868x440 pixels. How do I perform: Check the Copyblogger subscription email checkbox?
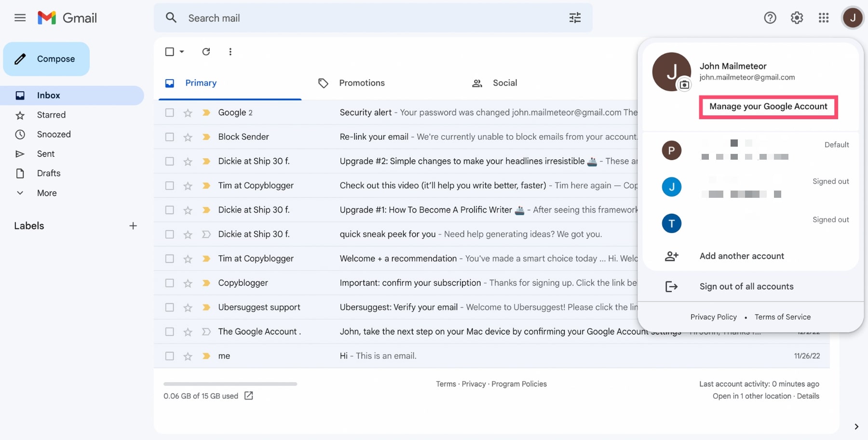pyautogui.click(x=169, y=283)
